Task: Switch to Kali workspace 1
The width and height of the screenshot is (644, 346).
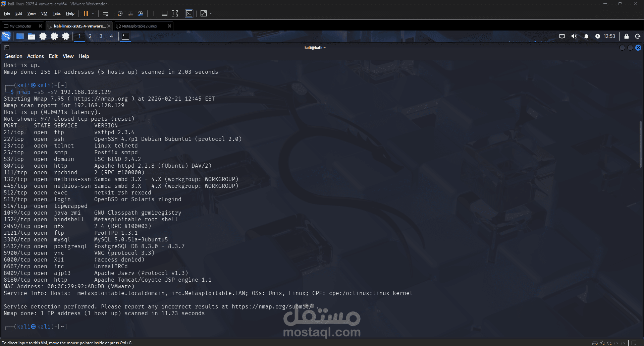Action: (79, 36)
